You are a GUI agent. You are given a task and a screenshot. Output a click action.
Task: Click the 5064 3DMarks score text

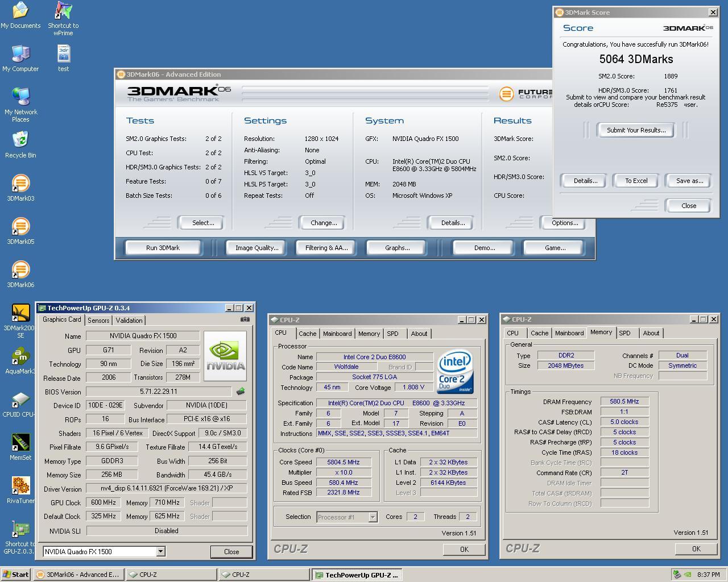(x=636, y=59)
